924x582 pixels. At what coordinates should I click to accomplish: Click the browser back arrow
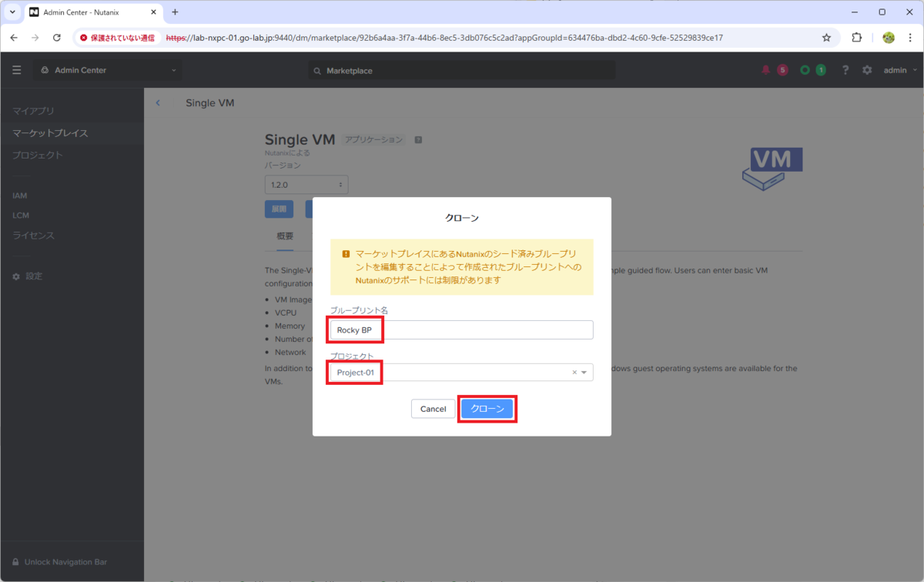[14, 37]
